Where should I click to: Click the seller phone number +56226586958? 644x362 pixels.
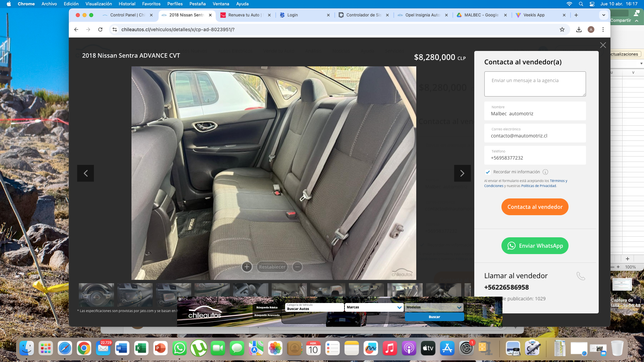506,287
